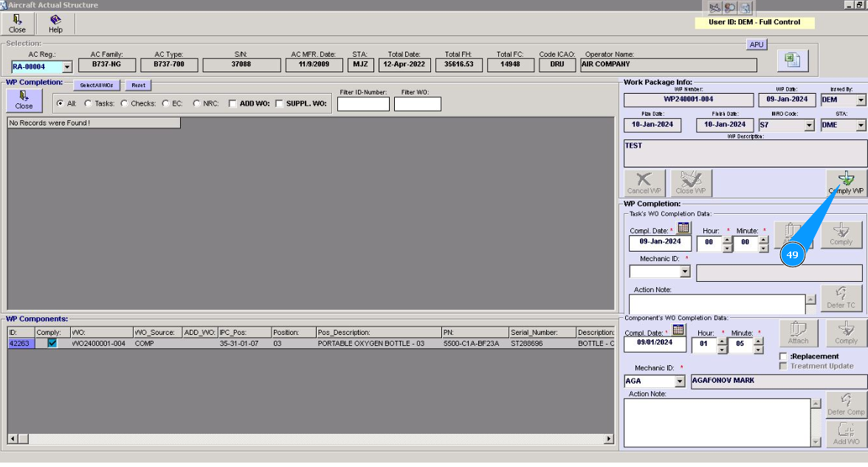Click the Pos_Description column header

click(379, 333)
